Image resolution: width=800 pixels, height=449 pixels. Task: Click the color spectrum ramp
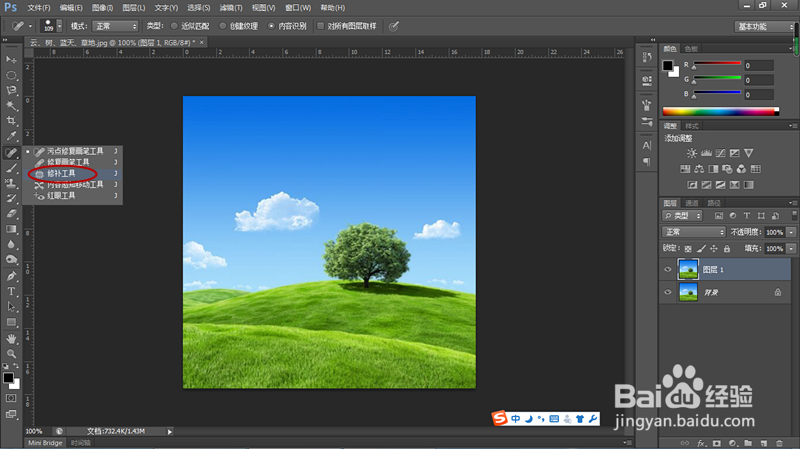click(x=720, y=112)
